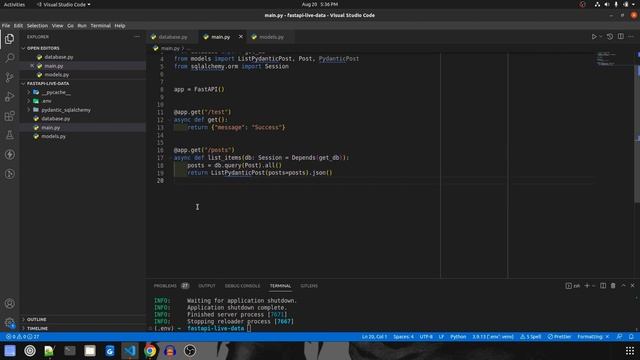Show applications grid in dock
Image resolution: width=640 pixels, height=360 pixels.
(x=630, y=351)
